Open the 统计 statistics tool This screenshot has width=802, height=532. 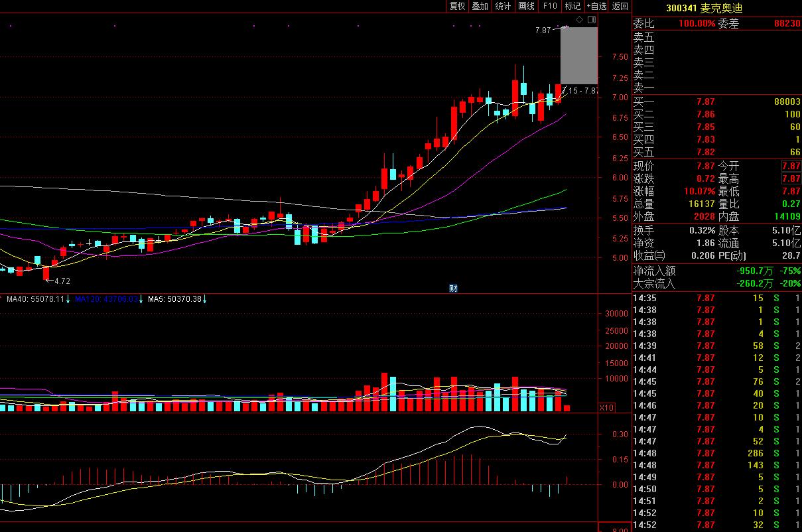(503, 6)
